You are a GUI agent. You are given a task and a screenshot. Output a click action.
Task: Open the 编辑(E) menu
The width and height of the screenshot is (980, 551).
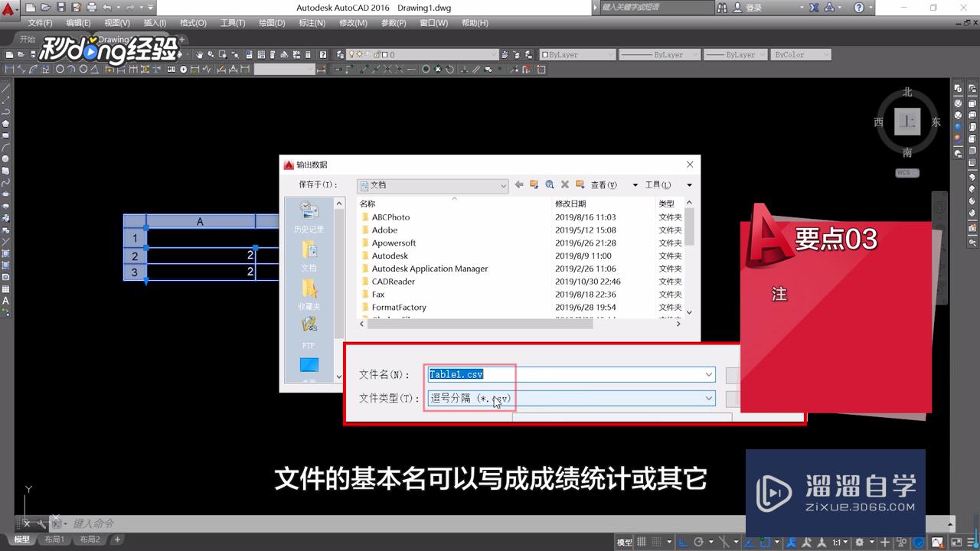click(78, 23)
